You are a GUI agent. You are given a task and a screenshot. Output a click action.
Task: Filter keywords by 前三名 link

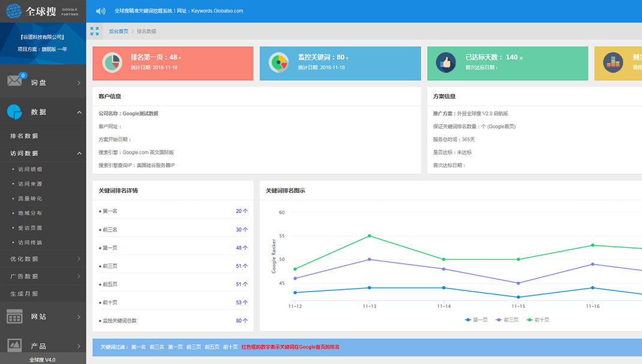pyautogui.click(x=157, y=347)
